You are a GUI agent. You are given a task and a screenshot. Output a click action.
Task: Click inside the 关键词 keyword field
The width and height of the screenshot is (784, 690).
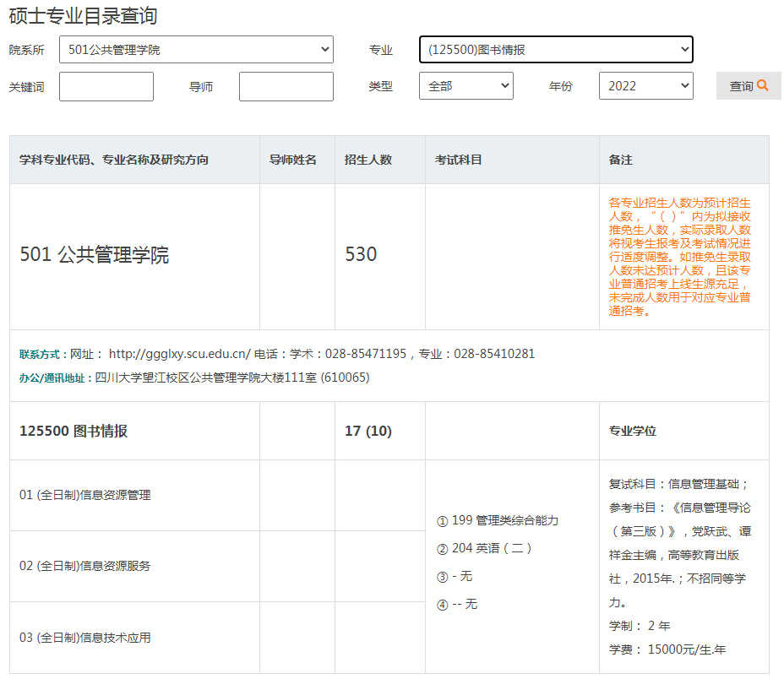point(106,85)
